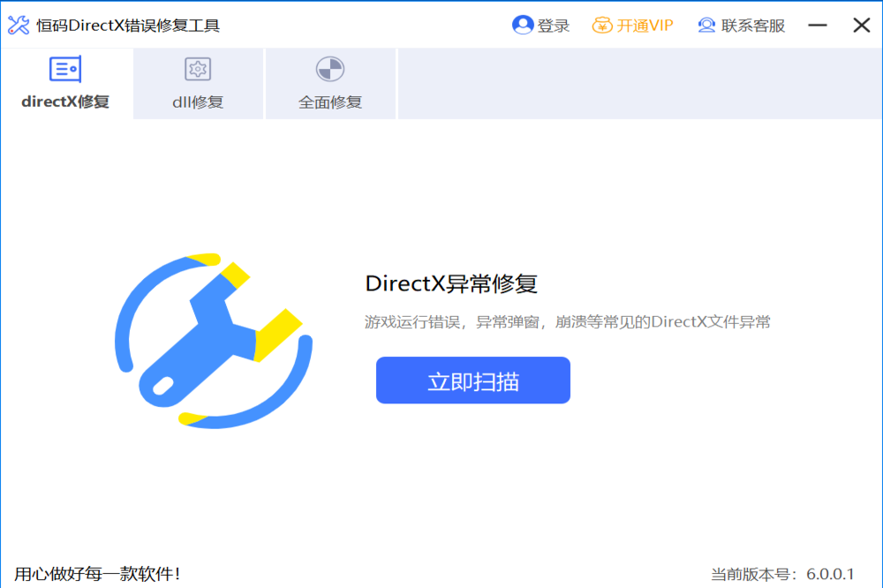883x588 pixels.
Task: Close the DirectX repair tool window
Action: 861,26
